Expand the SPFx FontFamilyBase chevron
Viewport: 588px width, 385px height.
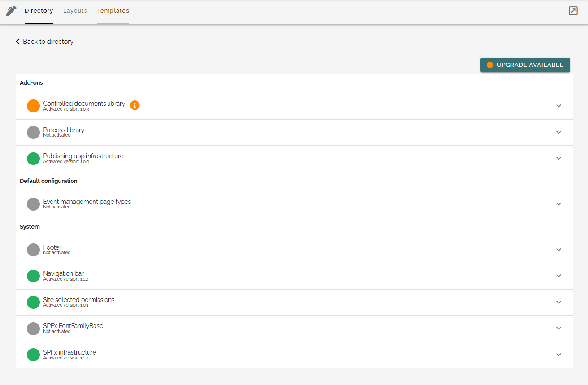(558, 329)
